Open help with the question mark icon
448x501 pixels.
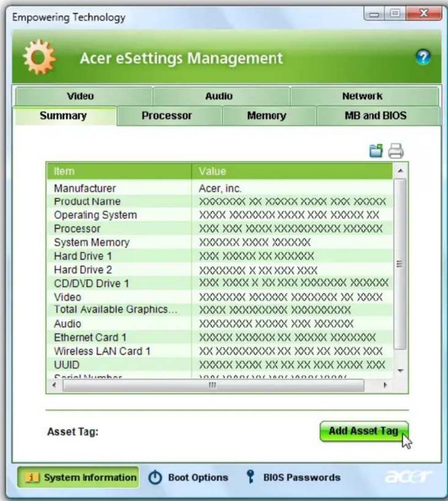coord(423,57)
